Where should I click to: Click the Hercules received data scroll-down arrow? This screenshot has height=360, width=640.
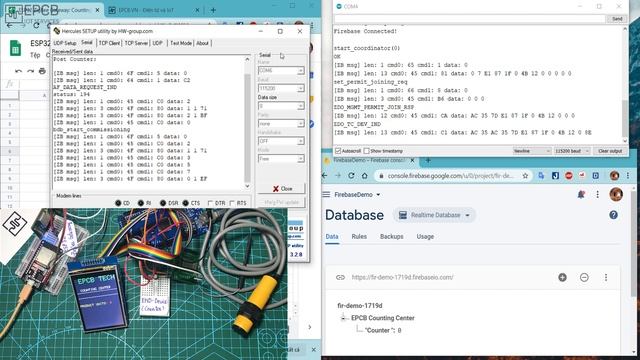tap(247, 186)
